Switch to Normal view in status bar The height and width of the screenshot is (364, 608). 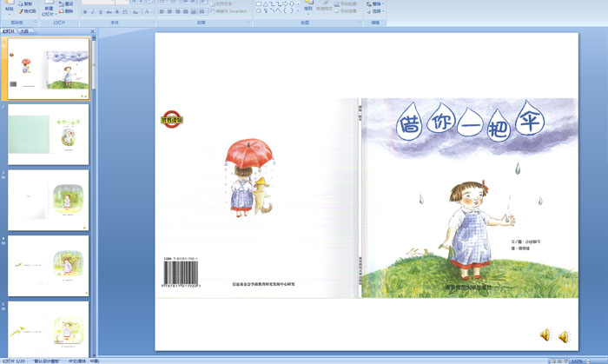coord(553,361)
